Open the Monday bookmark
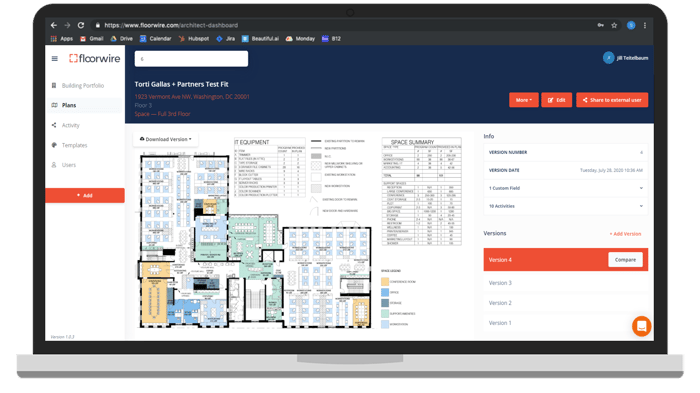The height and width of the screenshot is (393, 700). coord(300,39)
